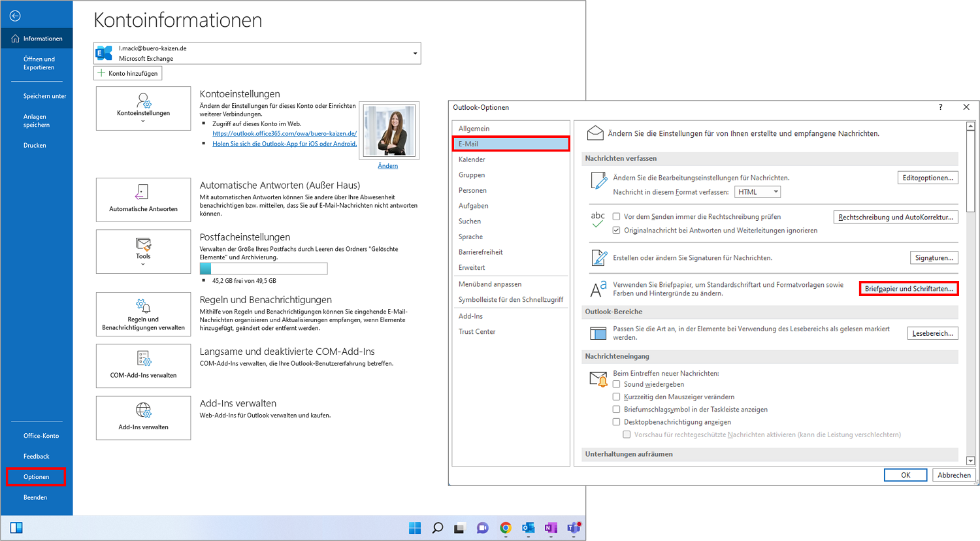Open Microsoft Teams from the taskbar
This screenshot has width=980, height=541.
pos(574,528)
